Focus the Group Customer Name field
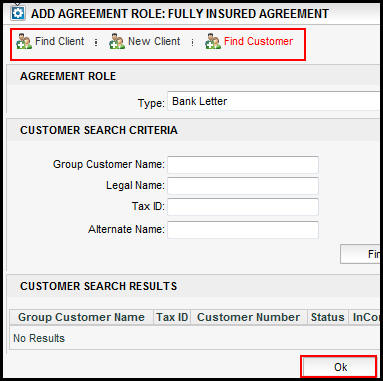Viewport: 383px width, 381px height. click(243, 165)
